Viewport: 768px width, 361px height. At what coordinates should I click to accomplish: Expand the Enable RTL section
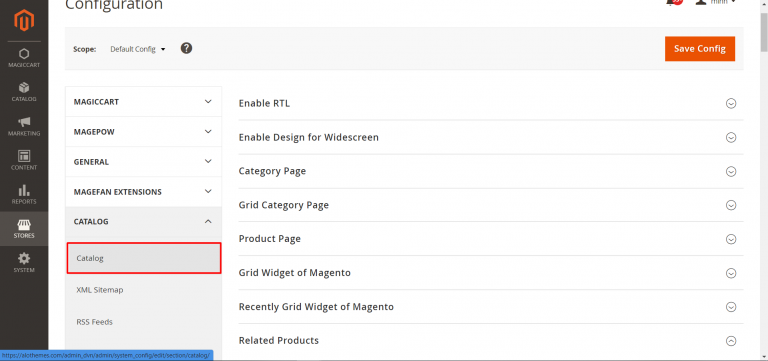pos(491,103)
